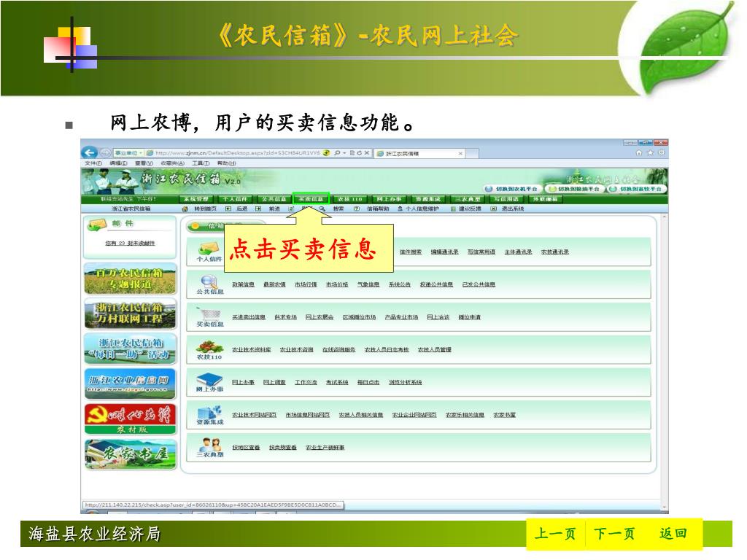Image resolution: width=747 pixels, height=560 pixels.
Task: Open the 个人信件 envelope icon
Action: pyautogui.click(x=209, y=248)
